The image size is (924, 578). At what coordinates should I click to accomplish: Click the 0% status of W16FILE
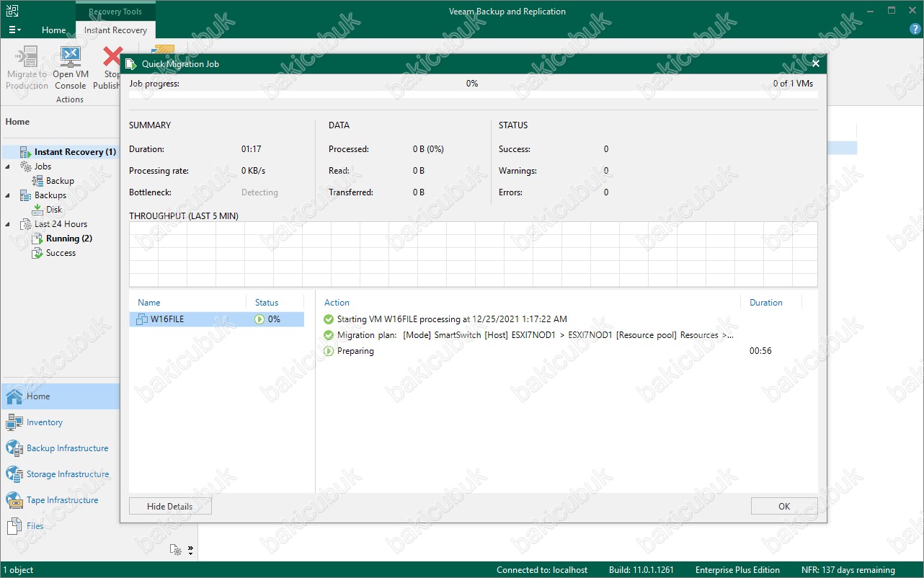click(267, 319)
